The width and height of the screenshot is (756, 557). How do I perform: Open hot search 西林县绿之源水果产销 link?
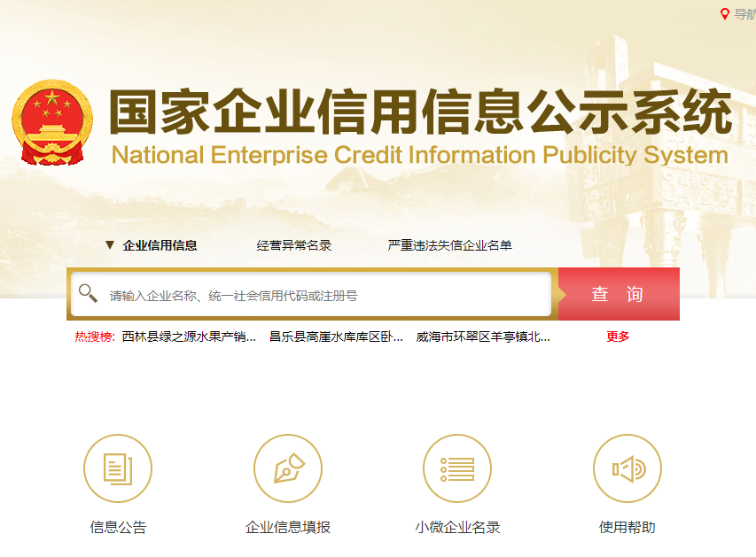point(189,337)
